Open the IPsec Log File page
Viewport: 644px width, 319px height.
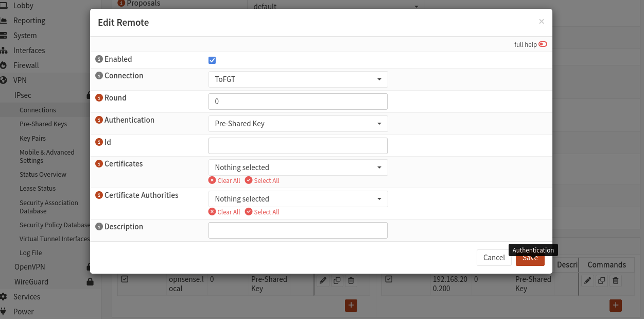point(31,253)
